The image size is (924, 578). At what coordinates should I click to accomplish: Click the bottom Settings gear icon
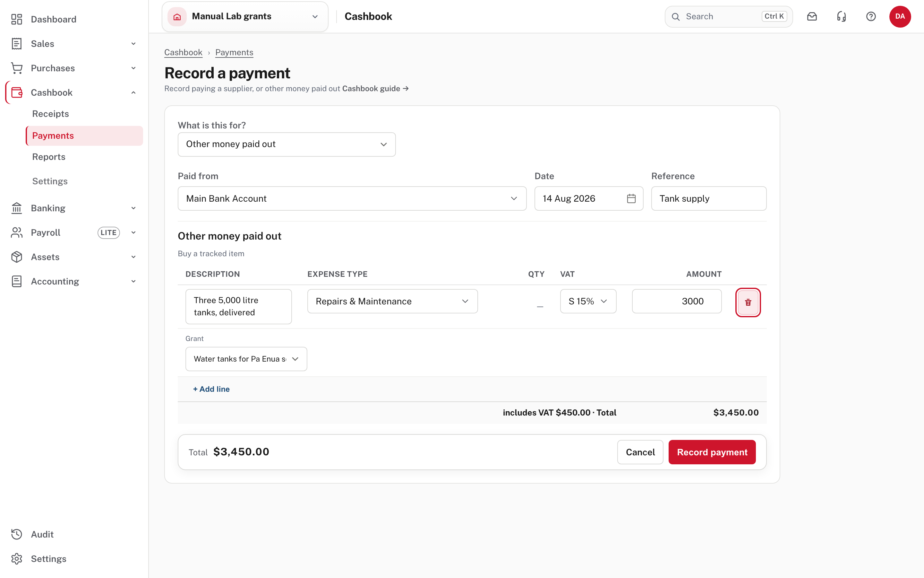pos(16,558)
